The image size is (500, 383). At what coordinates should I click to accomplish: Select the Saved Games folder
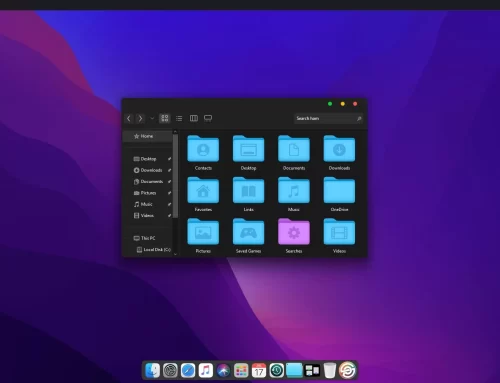[248, 236]
